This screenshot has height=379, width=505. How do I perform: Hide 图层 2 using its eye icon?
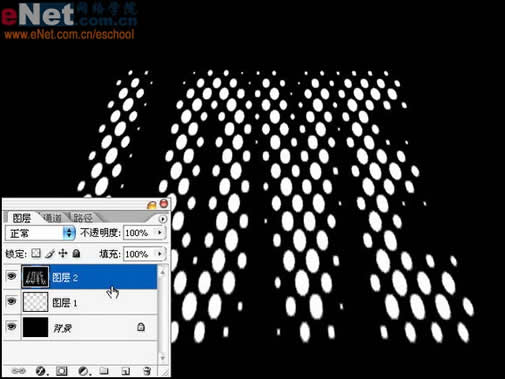coord(12,276)
